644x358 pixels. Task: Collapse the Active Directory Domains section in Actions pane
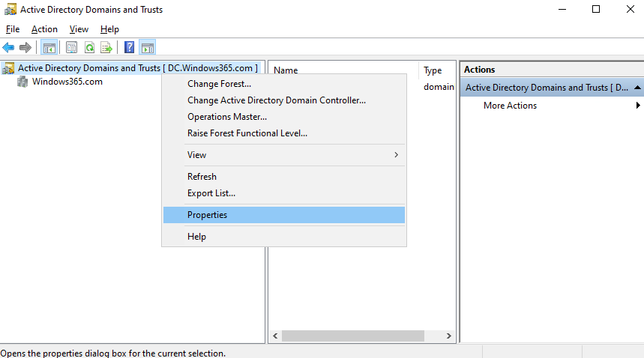coord(637,88)
